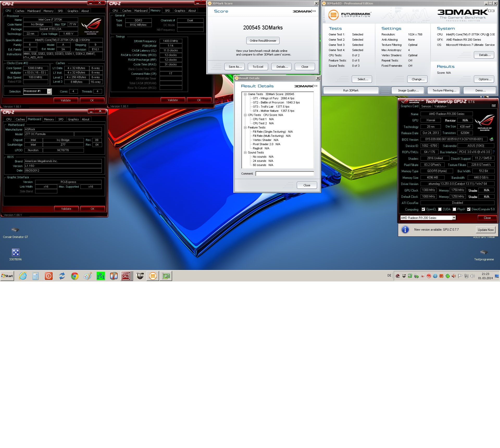Click Change button under Settings
Screen dimensions: 500x448
[x=418, y=79]
